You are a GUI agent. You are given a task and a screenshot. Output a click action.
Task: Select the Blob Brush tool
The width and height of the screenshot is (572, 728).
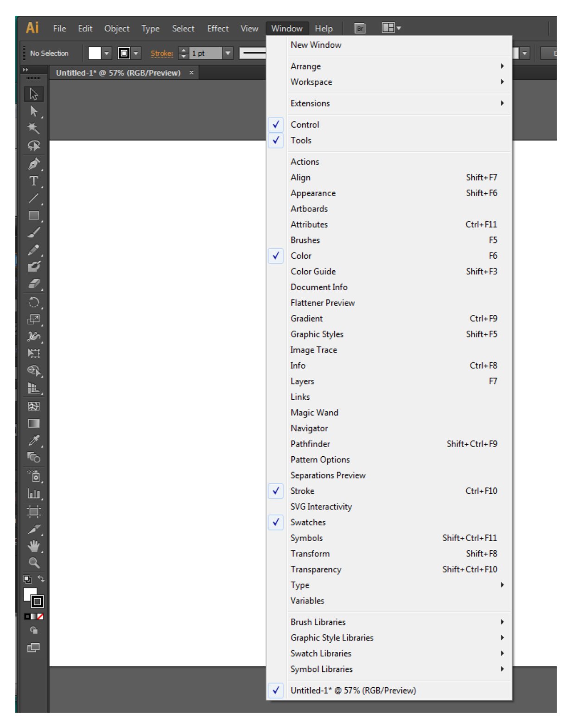point(34,267)
